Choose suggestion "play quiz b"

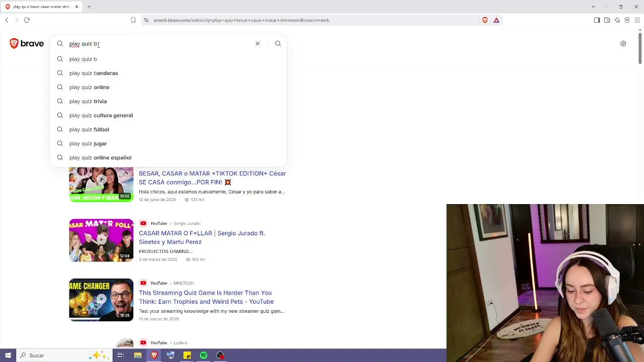[168, 59]
